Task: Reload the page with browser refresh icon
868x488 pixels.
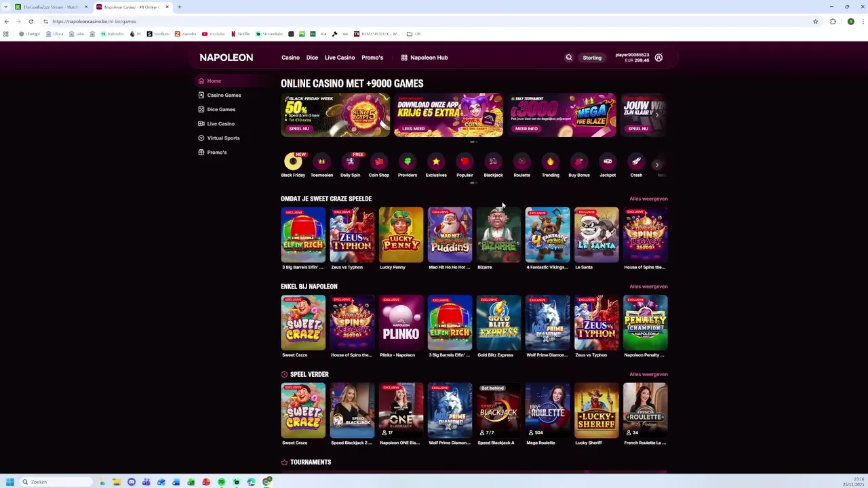Action: [x=31, y=21]
